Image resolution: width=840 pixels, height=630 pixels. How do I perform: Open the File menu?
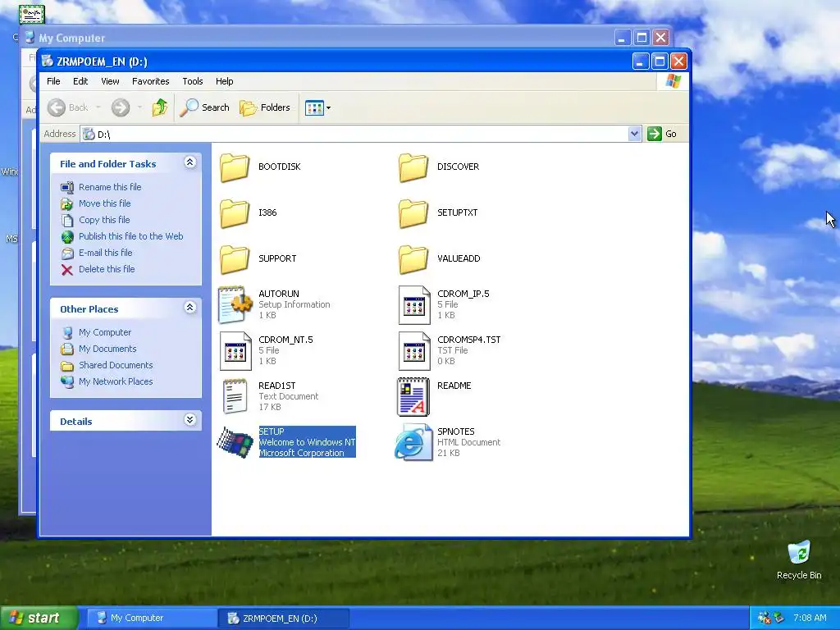coord(53,81)
